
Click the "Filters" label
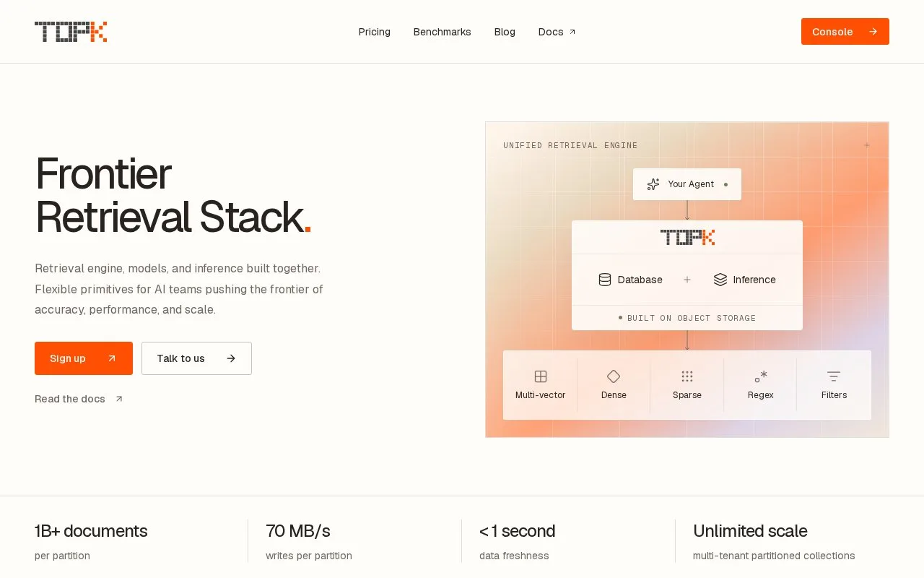pos(834,395)
